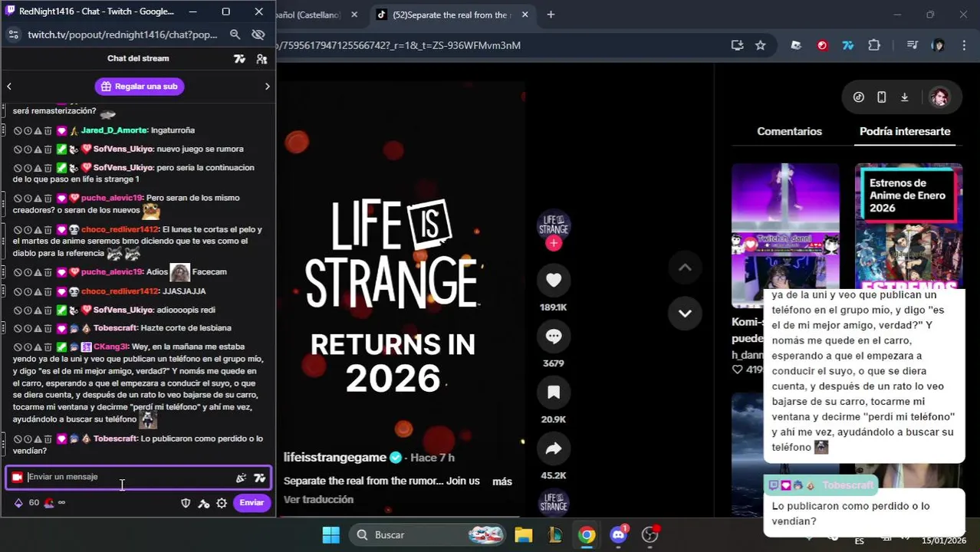Delete Jared_D_Amorte's Ingaturroña message

point(48,131)
